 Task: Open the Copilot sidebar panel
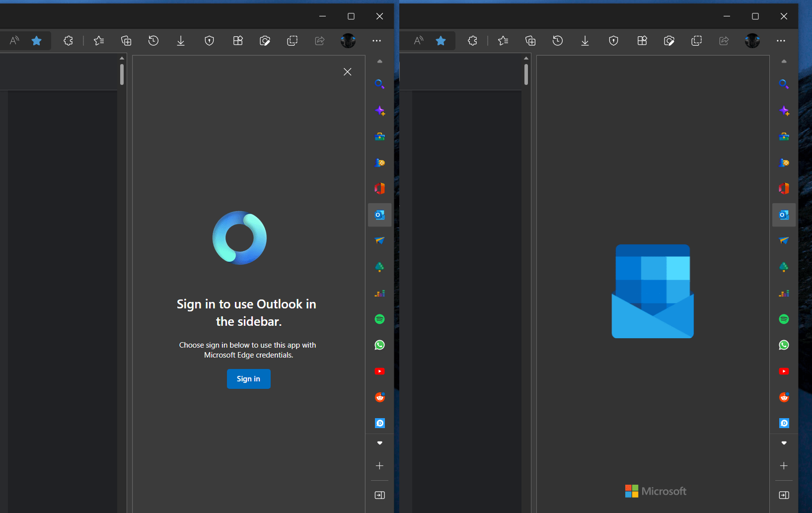379,111
